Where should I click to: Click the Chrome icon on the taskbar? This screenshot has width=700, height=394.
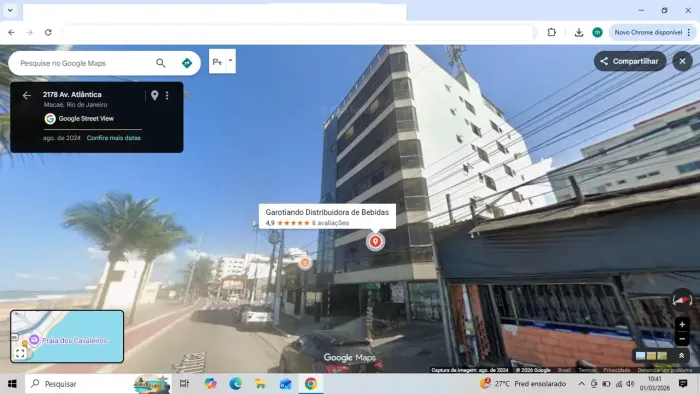311,383
